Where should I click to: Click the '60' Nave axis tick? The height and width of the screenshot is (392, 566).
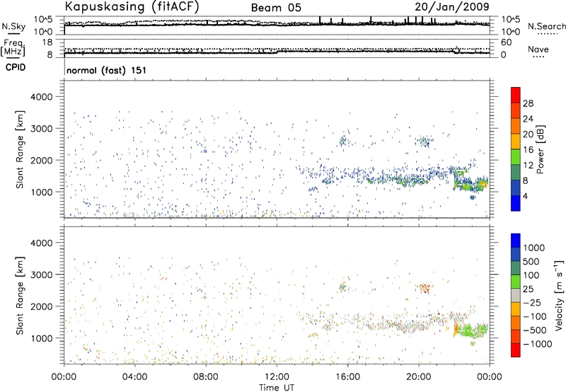tap(506, 42)
